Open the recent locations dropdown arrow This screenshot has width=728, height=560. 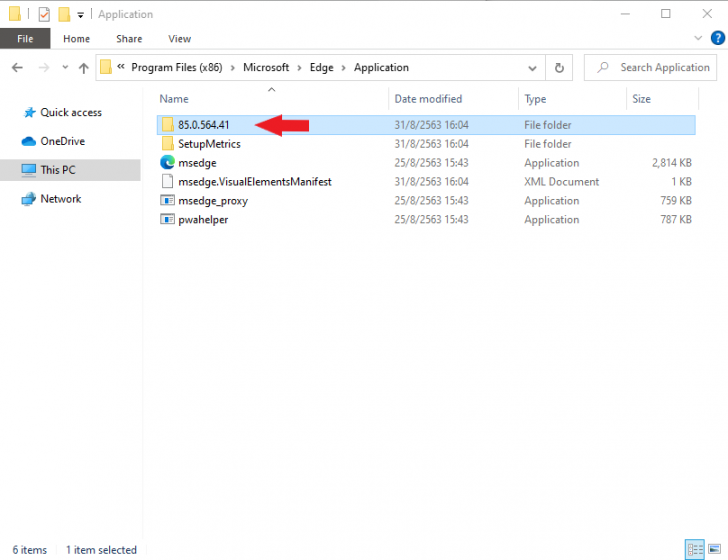tap(65, 68)
